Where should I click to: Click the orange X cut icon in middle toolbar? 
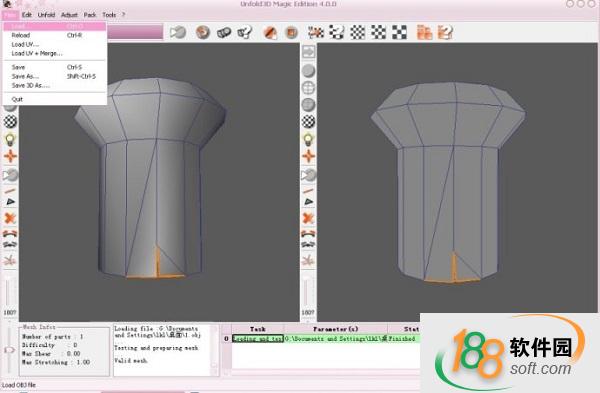[x=308, y=219]
